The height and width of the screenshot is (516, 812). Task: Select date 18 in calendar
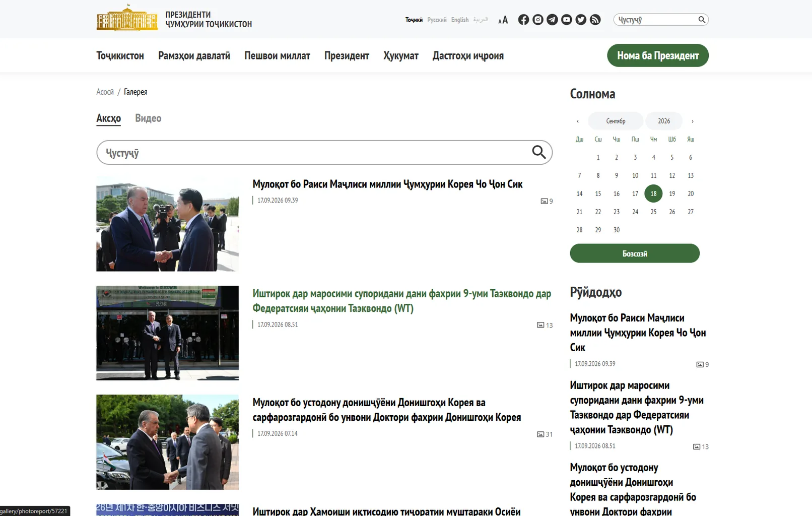click(653, 193)
